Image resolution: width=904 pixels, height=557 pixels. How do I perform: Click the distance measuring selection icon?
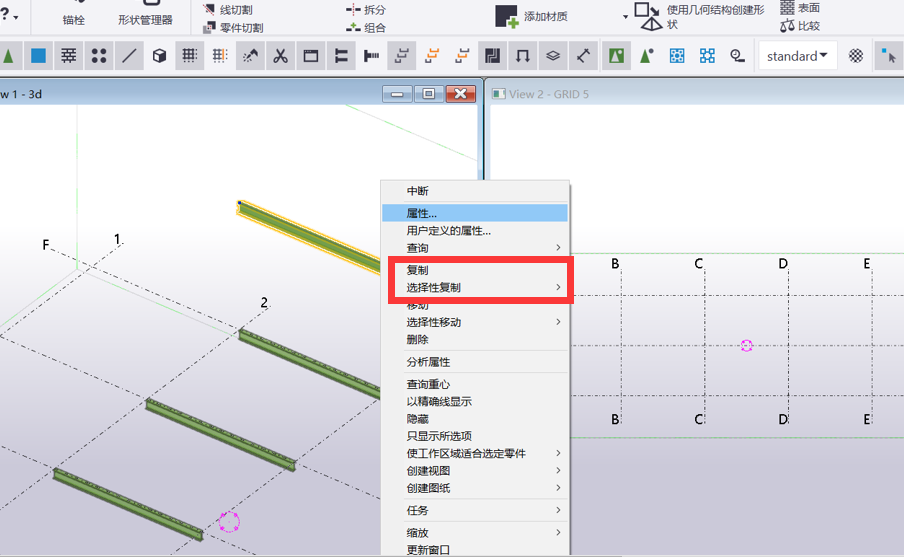[583, 56]
